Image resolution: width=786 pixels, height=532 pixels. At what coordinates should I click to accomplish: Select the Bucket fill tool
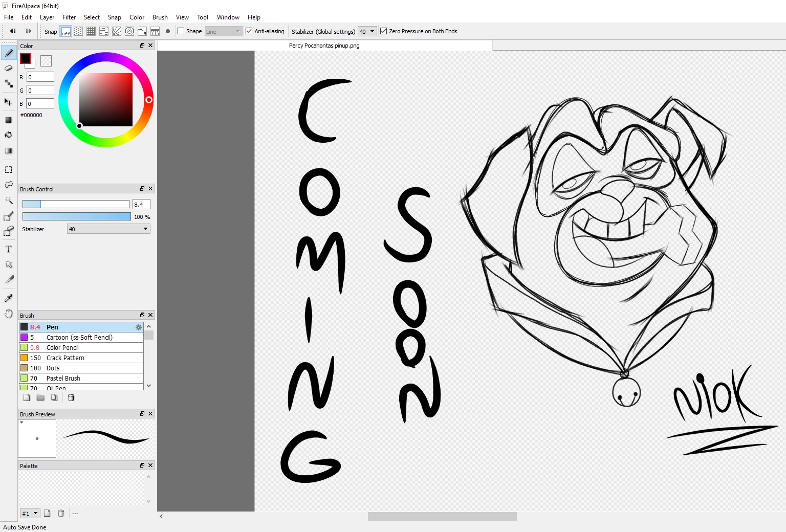click(9, 135)
